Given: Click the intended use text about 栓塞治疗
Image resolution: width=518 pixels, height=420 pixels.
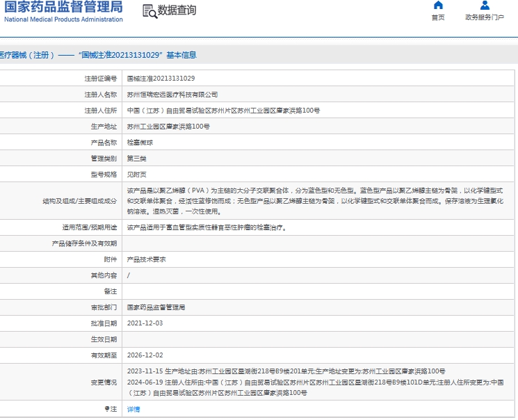Looking at the screenshot, I should click(x=207, y=227).
